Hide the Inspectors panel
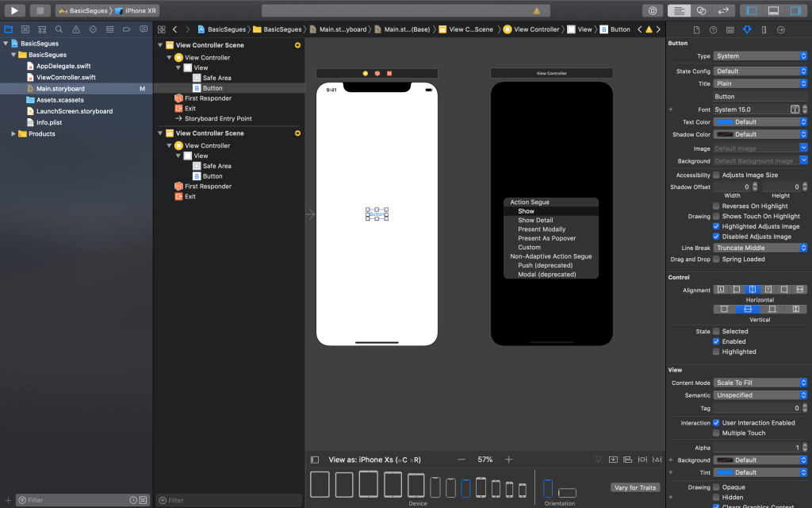812x508 pixels. pos(795,10)
